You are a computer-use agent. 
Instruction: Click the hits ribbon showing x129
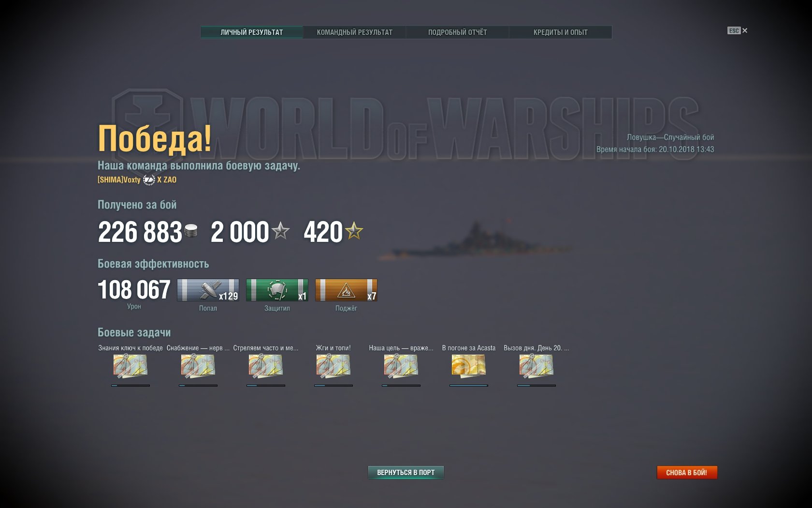208,290
